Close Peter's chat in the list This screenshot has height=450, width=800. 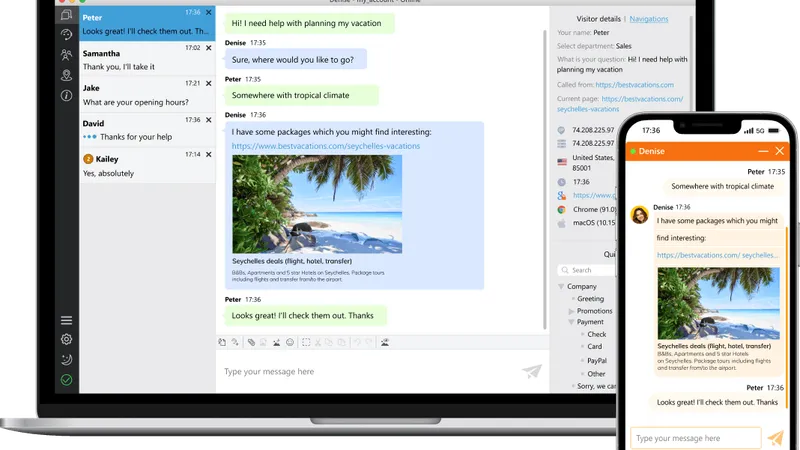[x=209, y=12]
